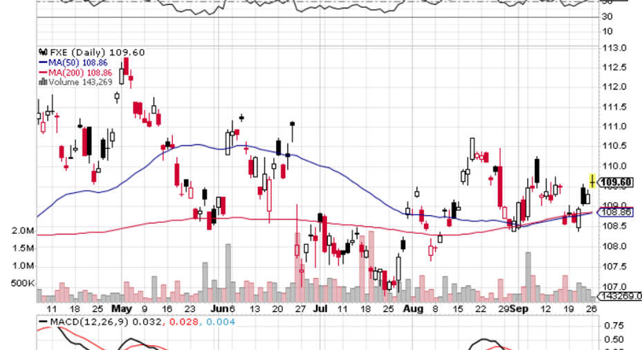Click the 500K volume axis label
Image resolution: width=644 pixels, height=350 pixels.
pos(23,283)
